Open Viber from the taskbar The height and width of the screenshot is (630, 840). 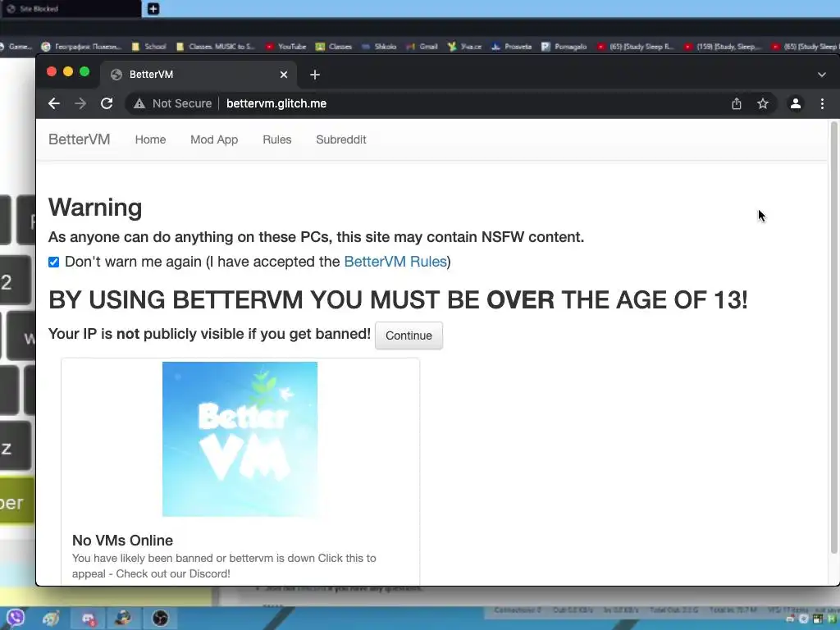(15, 619)
